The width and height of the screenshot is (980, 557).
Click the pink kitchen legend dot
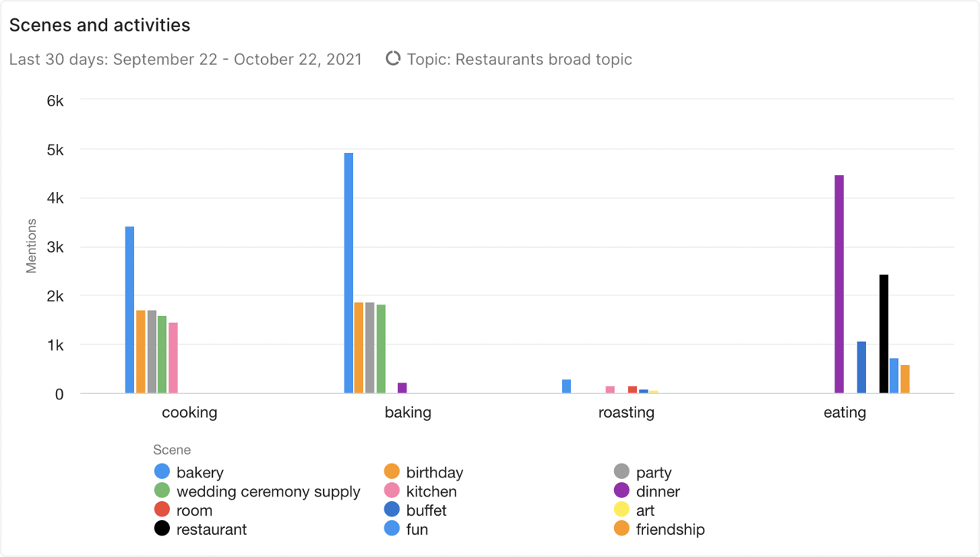click(392, 491)
